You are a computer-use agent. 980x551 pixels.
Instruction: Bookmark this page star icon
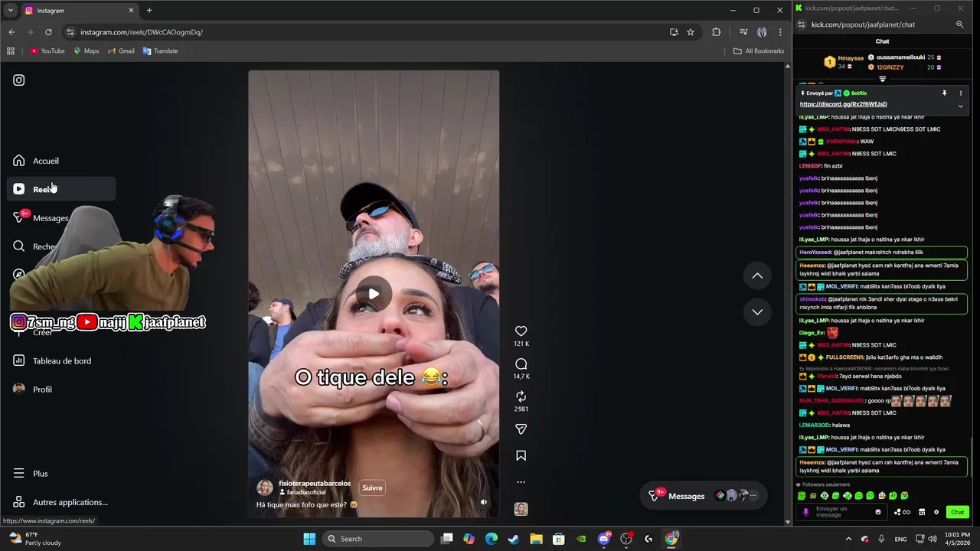(691, 32)
